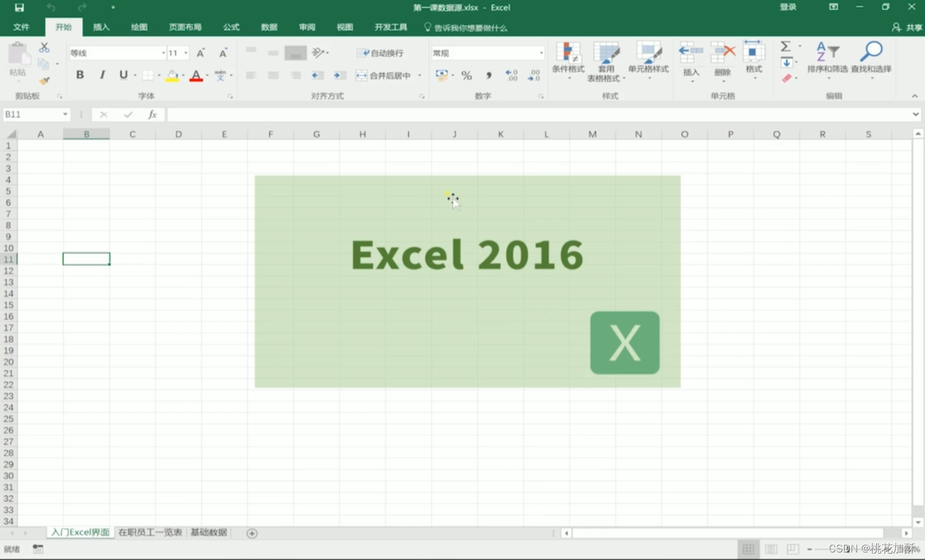Viewport: 925px width, 560px height.
Task: Open the font name 等线 dropdown
Action: point(163,53)
